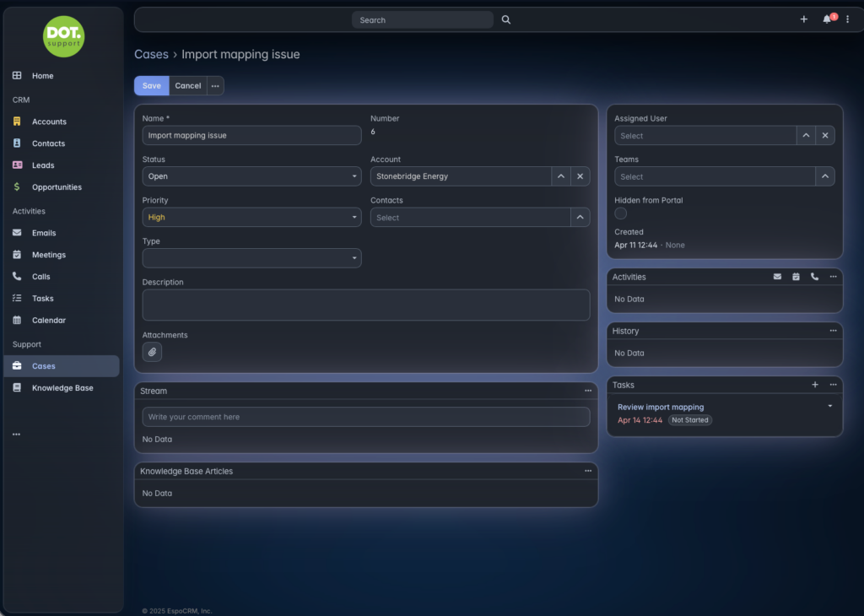Click the Description text area
The height and width of the screenshot is (616, 864).
tap(366, 305)
